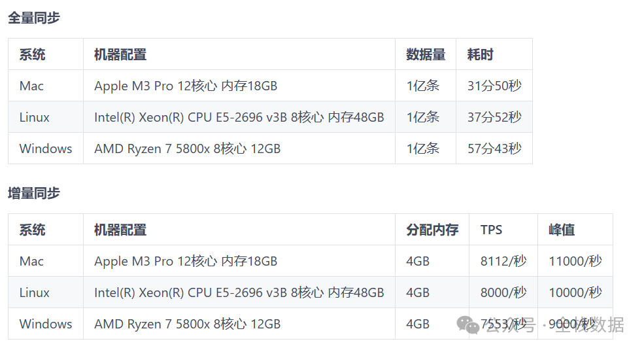Select the "37分52秒" duration cell

(494, 117)
